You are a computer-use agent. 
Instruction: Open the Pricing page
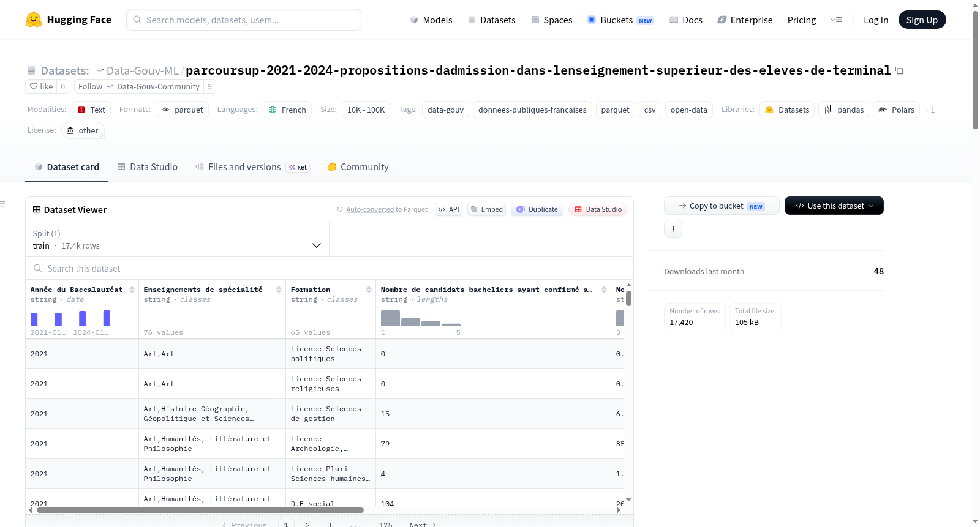pyautogui.click(x=802, y=20)
